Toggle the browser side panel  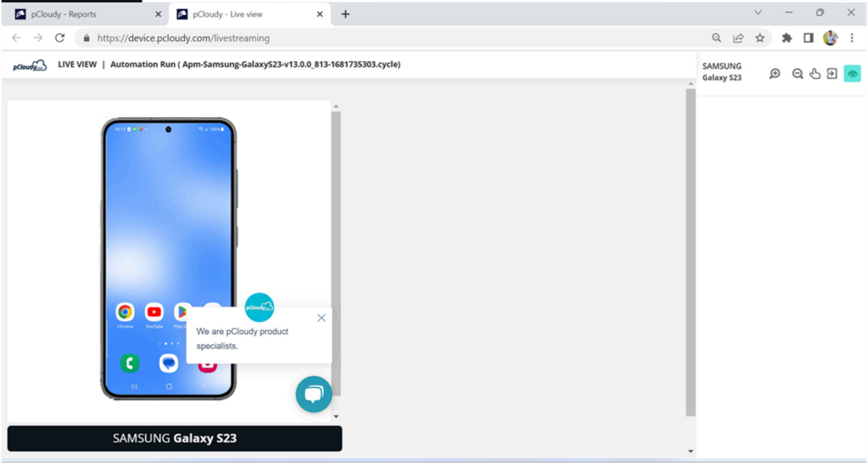click(808, 38)
